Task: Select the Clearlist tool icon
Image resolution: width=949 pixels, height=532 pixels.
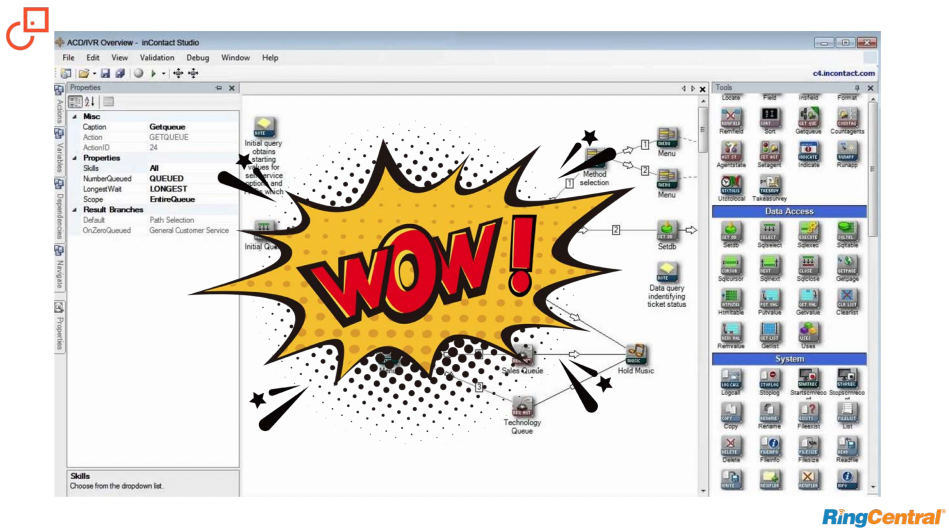Action: [x=847, y=298]
